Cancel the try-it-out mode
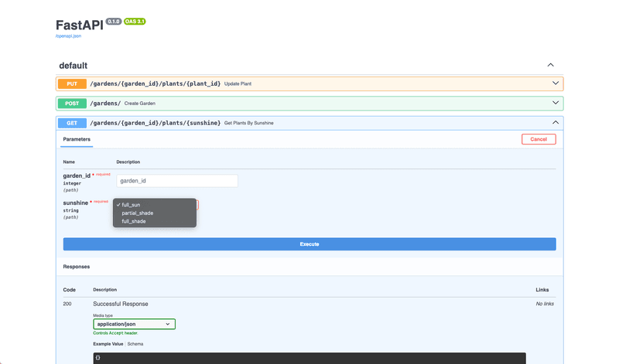 539,139
